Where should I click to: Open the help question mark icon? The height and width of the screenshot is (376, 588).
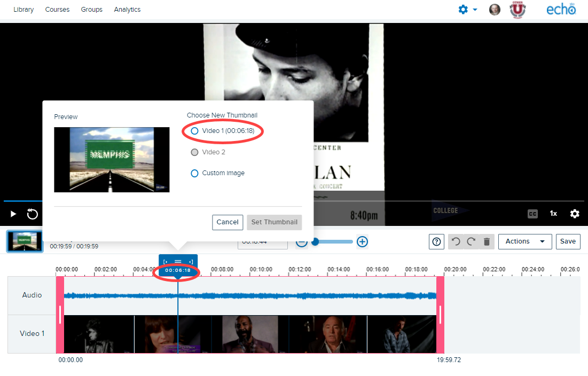coord(436,242)
